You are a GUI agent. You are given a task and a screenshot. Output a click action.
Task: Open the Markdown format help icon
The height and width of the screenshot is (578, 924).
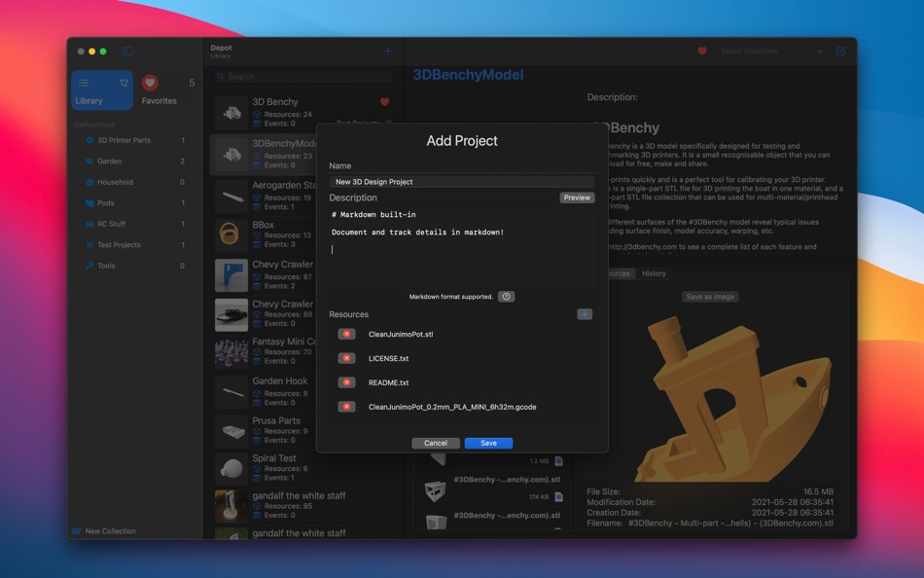click(506, 297)
